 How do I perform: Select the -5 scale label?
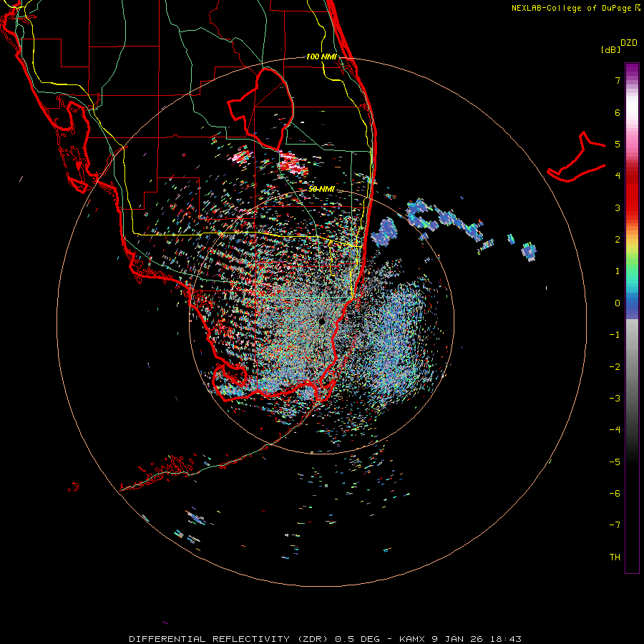pyautogui.click(x=615, y=462)
